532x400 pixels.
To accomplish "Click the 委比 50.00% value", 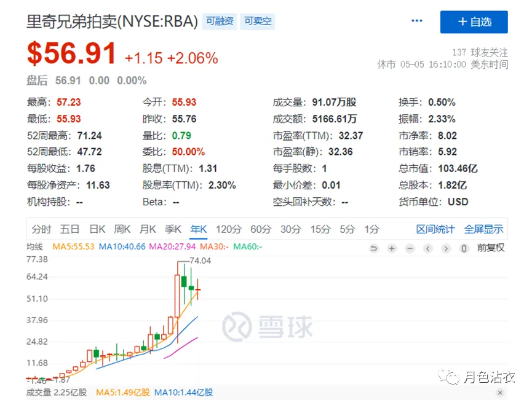I will coord(188,152).
